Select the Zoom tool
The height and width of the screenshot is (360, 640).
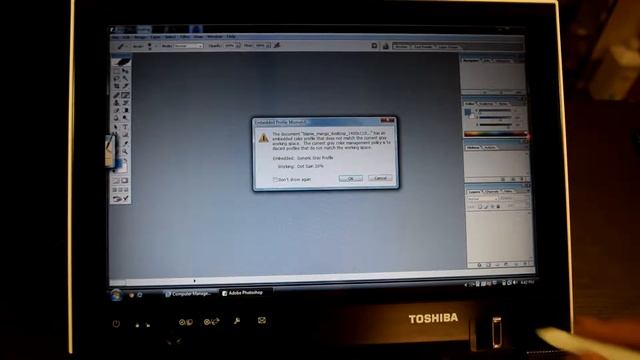(x=125, y=151)
